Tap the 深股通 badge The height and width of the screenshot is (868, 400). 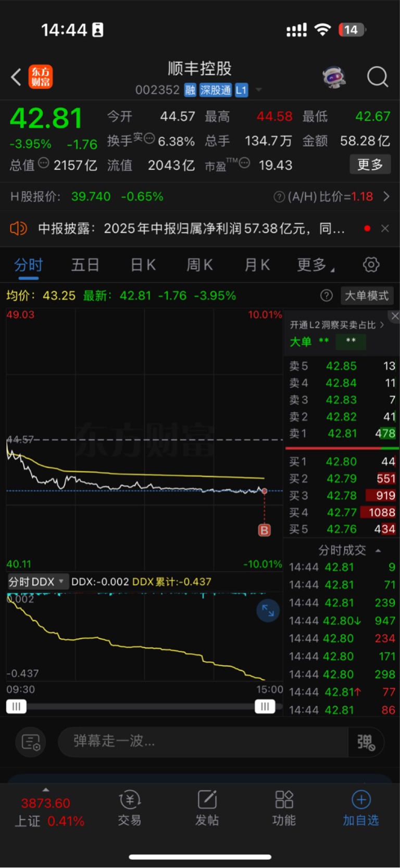pyautogui.click(x=215, y=90)
